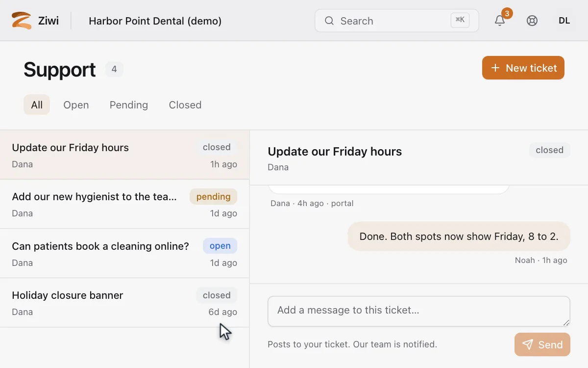The height and width of the screenshot is (368, 588).
Task: Open the 'Add our new hygienist' ticket
Action: click(124, 204)
